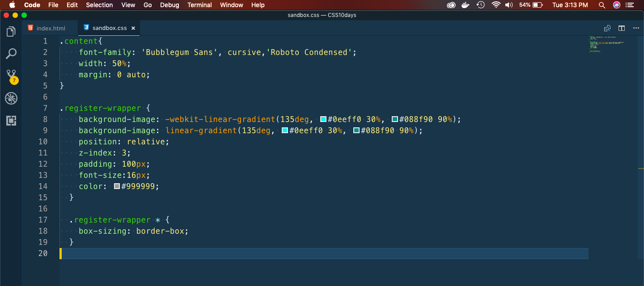
Task: Click font-size property on line 13
Action: [x=100, y=175]
